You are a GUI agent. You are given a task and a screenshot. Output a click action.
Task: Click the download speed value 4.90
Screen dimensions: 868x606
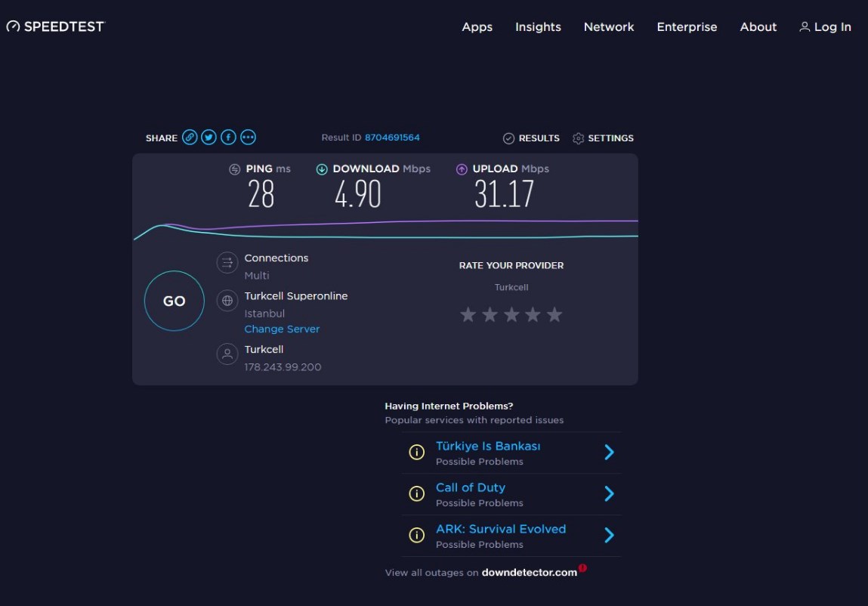point(357,194)
